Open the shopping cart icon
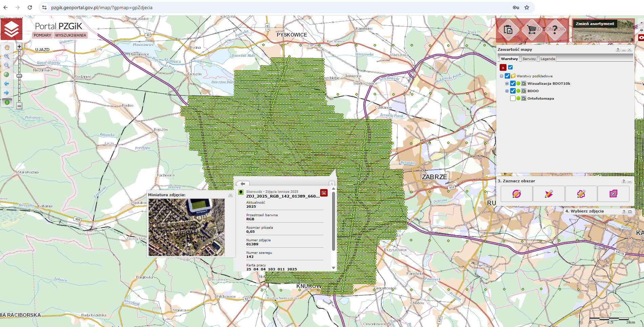The width and height of the screenshot is (644, 327). click(x=532, y=30)
